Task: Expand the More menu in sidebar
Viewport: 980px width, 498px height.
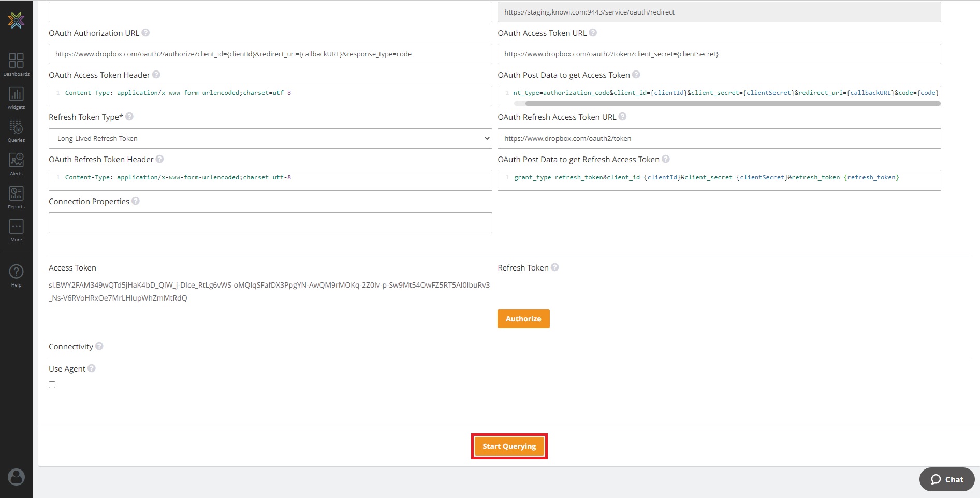Action: point(16,230)
